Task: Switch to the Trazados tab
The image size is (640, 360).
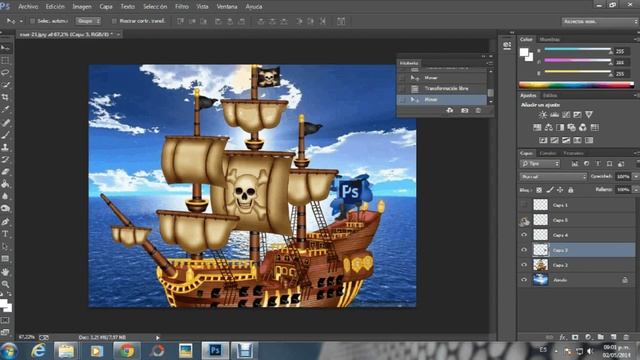Action: pos(573,153)
